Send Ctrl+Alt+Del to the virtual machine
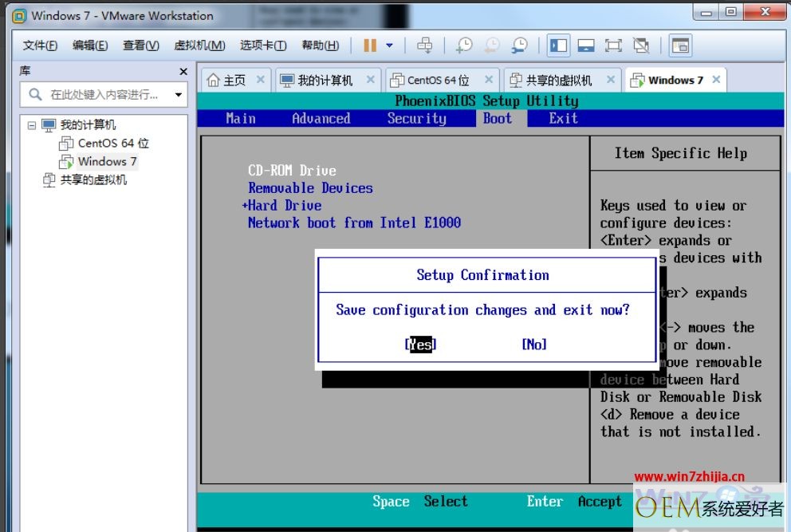 pyautogui.click(x=425, y=45)
